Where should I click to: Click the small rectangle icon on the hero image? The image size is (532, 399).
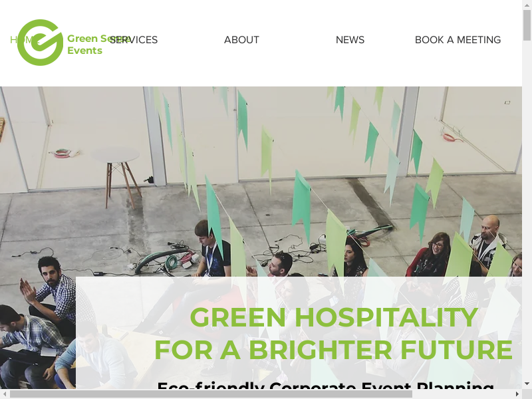click(507, 102)
